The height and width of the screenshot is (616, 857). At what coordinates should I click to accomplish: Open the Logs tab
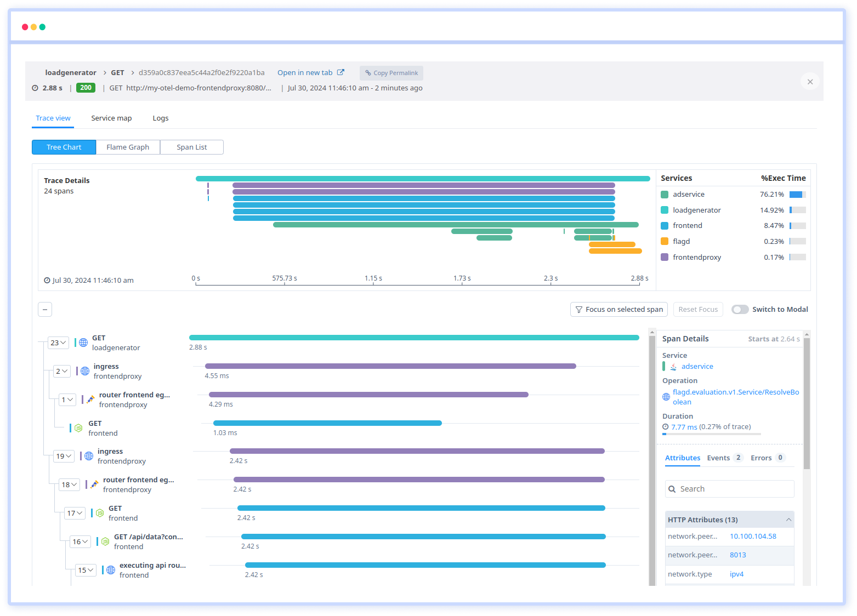[x=160, y=118]
